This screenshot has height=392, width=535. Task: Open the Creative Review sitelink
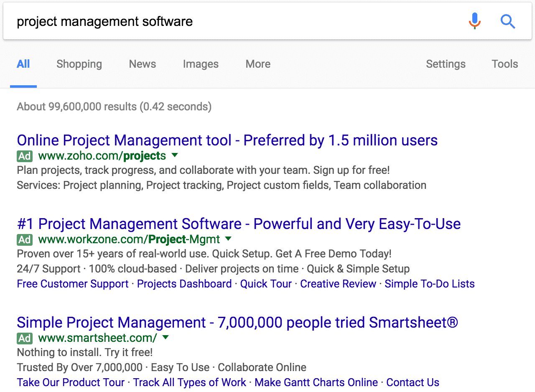coord(338,284)
